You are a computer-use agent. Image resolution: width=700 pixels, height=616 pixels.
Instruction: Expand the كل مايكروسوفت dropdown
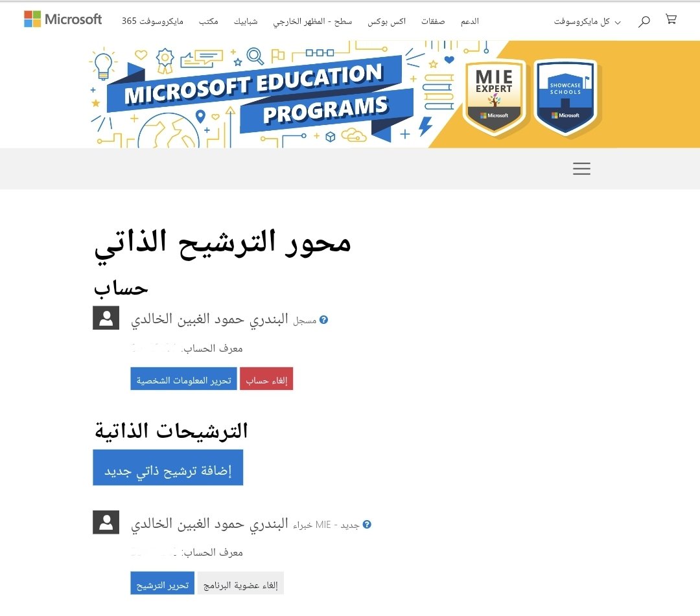pos(587,21)
